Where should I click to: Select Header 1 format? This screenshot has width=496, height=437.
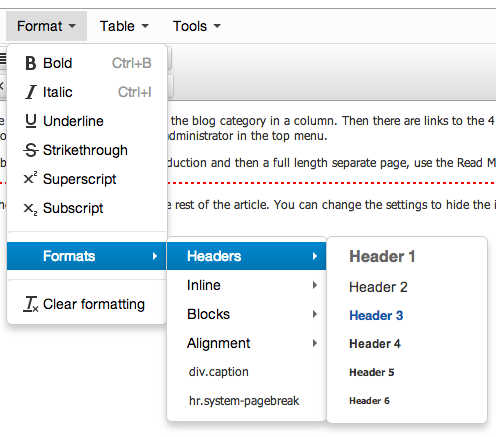tap(382, 256)
